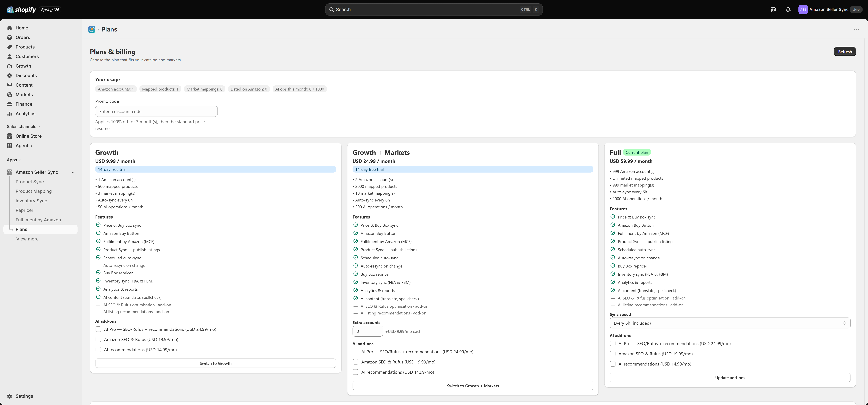
Task: Check Amazon SEO & Rufus under Growth + Markets
Action: 355,362
